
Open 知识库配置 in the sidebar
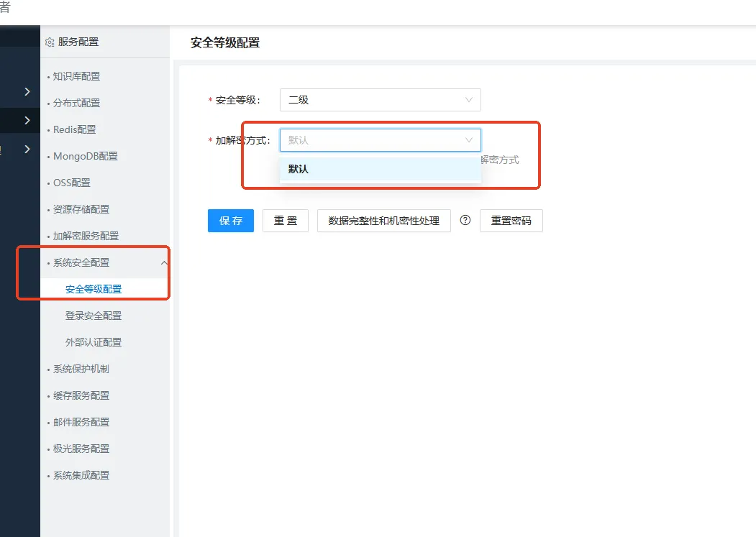(x=76, y=76)
